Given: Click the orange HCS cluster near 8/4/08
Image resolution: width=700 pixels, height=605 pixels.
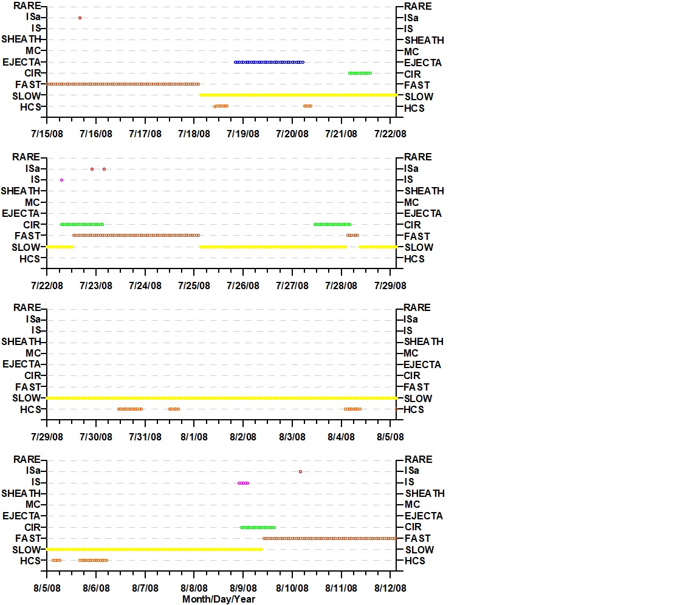Looking at the screenshot, I should [352, 409].
